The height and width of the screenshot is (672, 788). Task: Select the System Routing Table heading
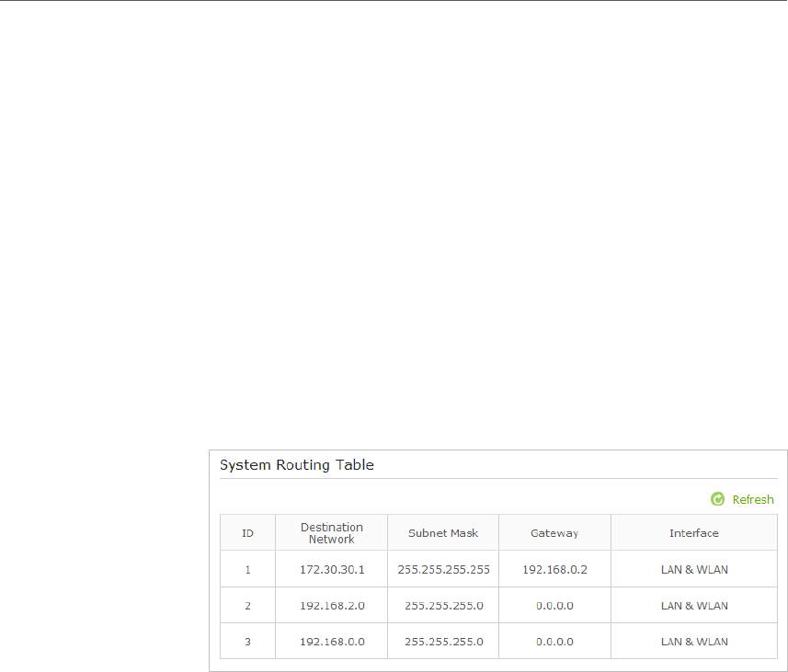[296, 465]
